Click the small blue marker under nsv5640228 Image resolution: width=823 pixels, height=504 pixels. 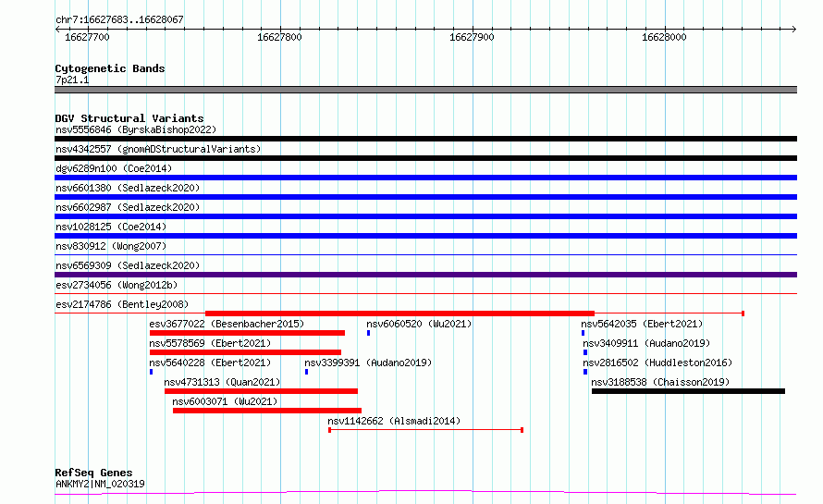click(151, 372)
